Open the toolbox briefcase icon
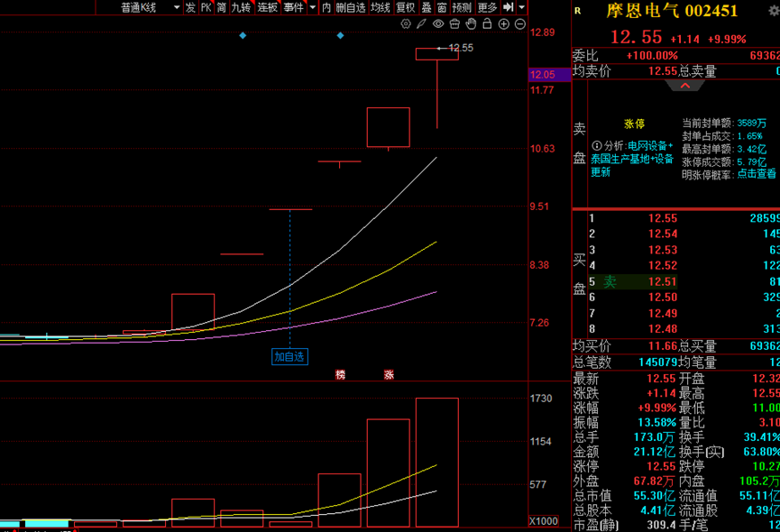 point(454,23)
